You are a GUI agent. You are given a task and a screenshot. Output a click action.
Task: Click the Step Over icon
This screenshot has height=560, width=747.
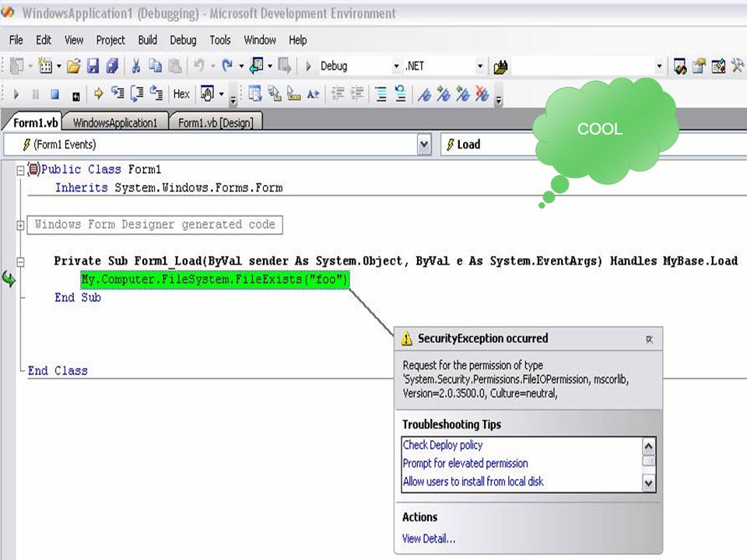(x=137, y=93)
